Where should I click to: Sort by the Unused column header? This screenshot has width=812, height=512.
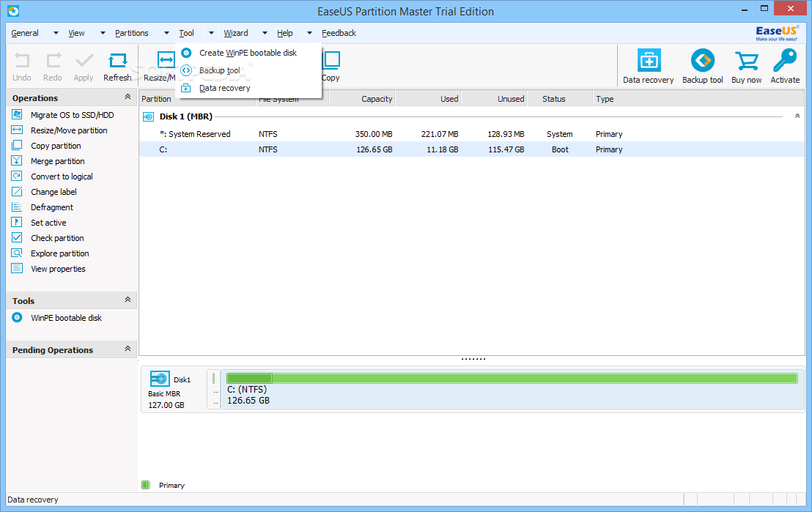point(495,99)
